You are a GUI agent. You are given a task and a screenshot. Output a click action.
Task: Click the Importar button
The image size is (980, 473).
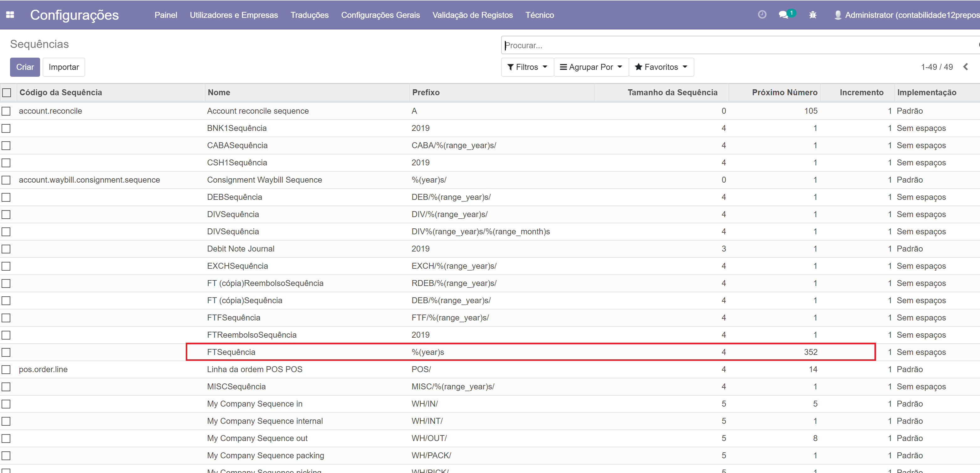pyautogui.click(x=64, y=67)
